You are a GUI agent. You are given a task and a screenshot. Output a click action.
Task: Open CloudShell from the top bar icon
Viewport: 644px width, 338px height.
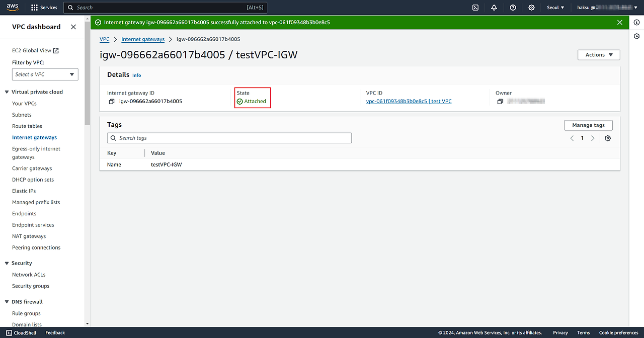pos(475,8)
